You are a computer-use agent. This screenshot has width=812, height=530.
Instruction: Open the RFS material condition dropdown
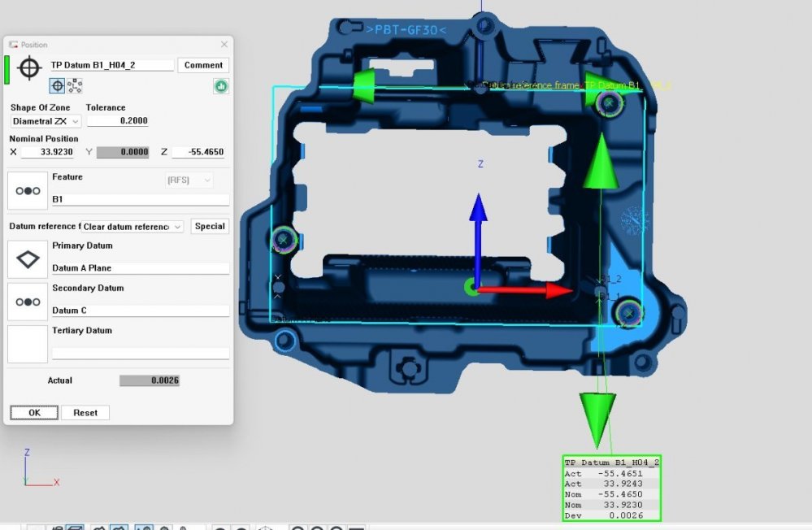pos(189,180)
